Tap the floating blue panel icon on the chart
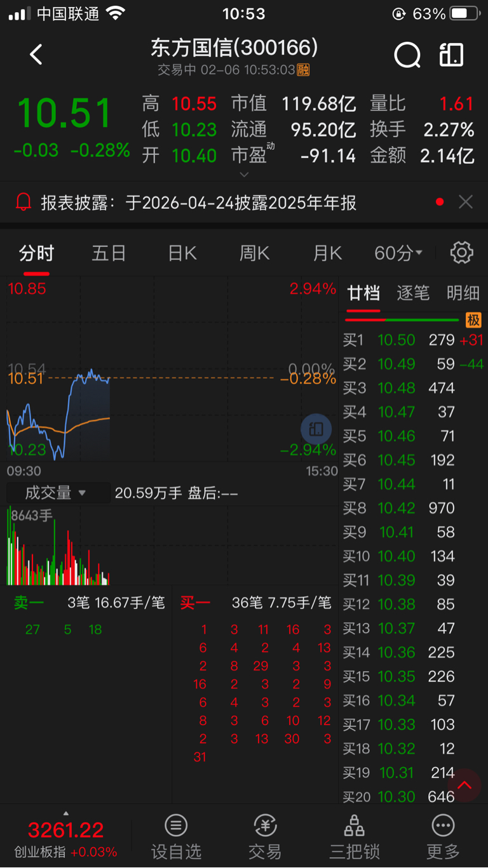This screenshot has width=488, height=868. coord(316,429)
